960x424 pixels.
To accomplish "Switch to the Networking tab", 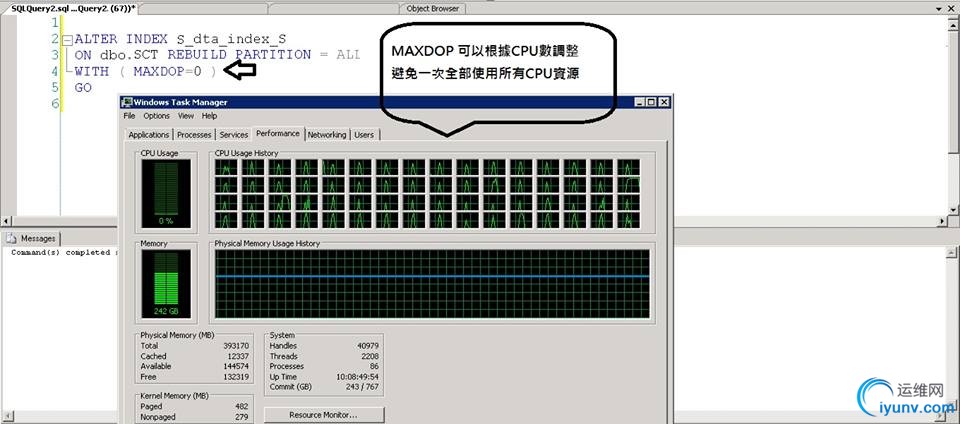I will [x=327, y=135].
